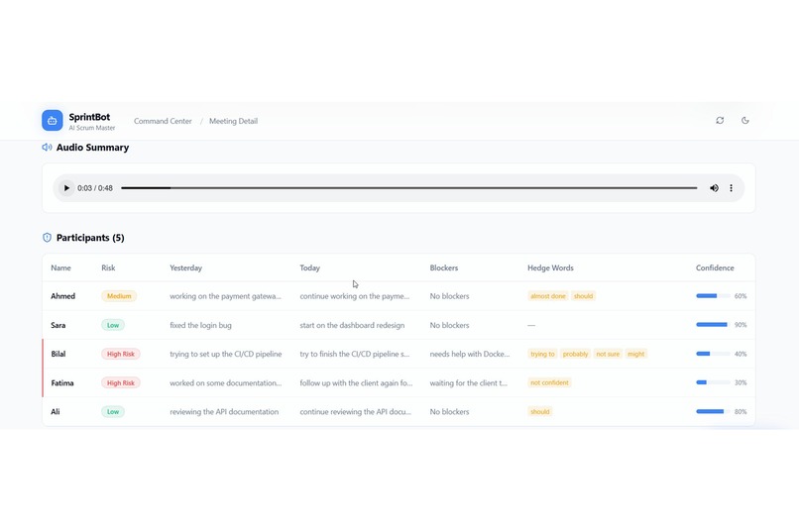Click 'reviewing the API documentation' cell
Viewport: 799px width, 532px height.
click(x=224, y=411)
